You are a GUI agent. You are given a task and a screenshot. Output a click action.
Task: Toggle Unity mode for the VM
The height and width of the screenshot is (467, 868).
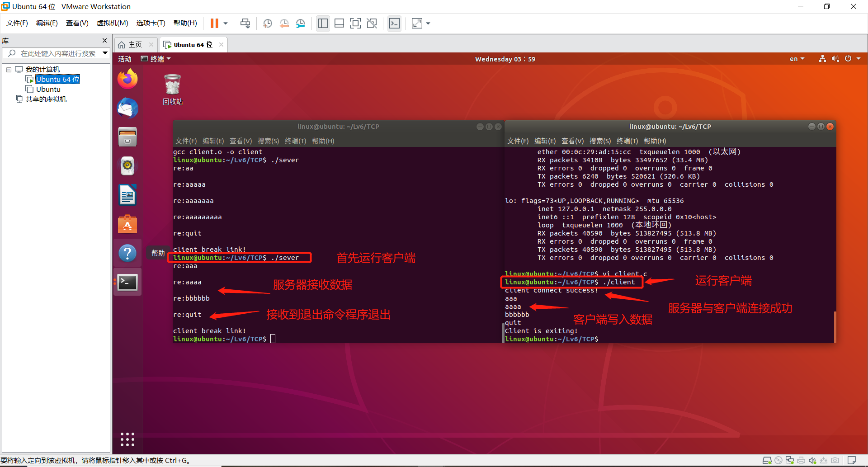(x=372, y=23)
